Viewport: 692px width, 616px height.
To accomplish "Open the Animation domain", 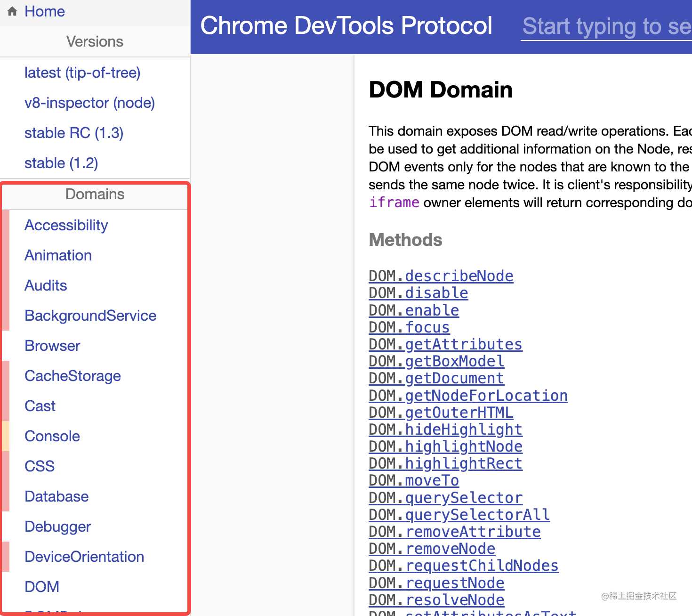I will click(x=58, y=255).
